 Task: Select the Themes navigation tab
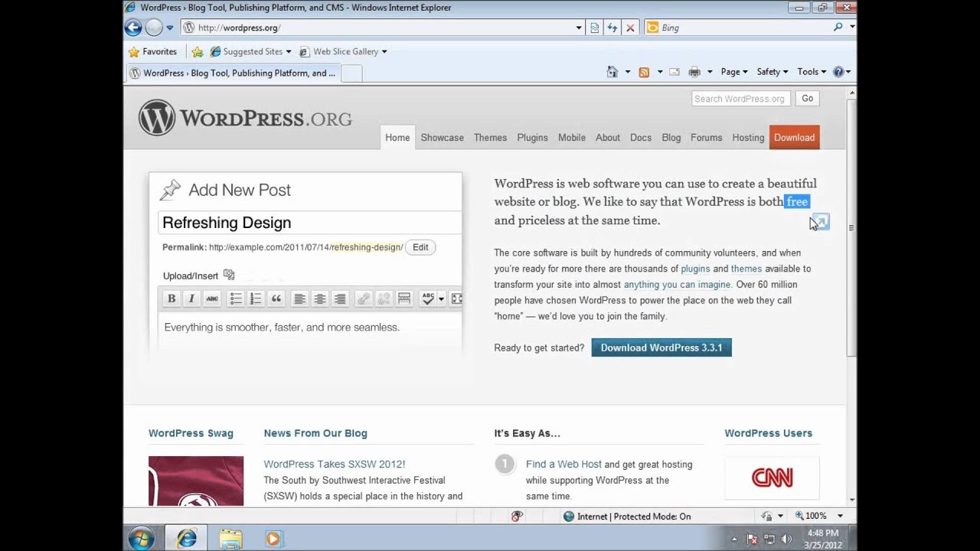coord(490,138)
